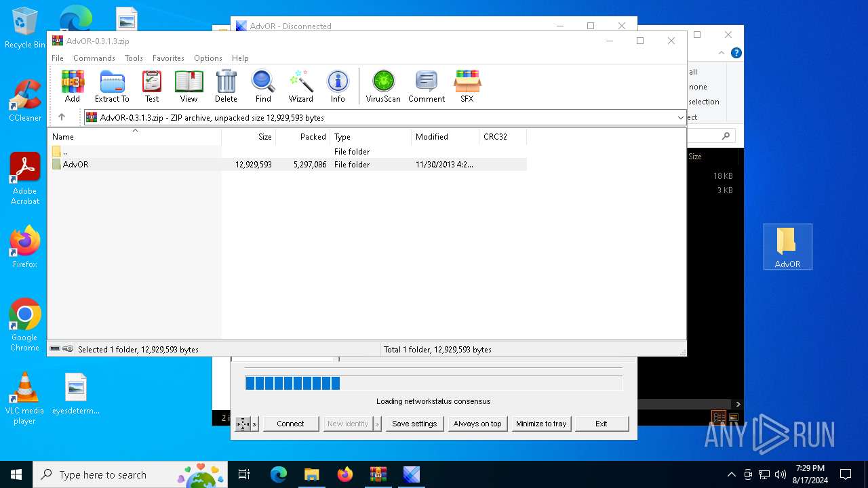Open the Find tool in WinRAR
This screenshot has height=488, width=868.
[263, 86]
